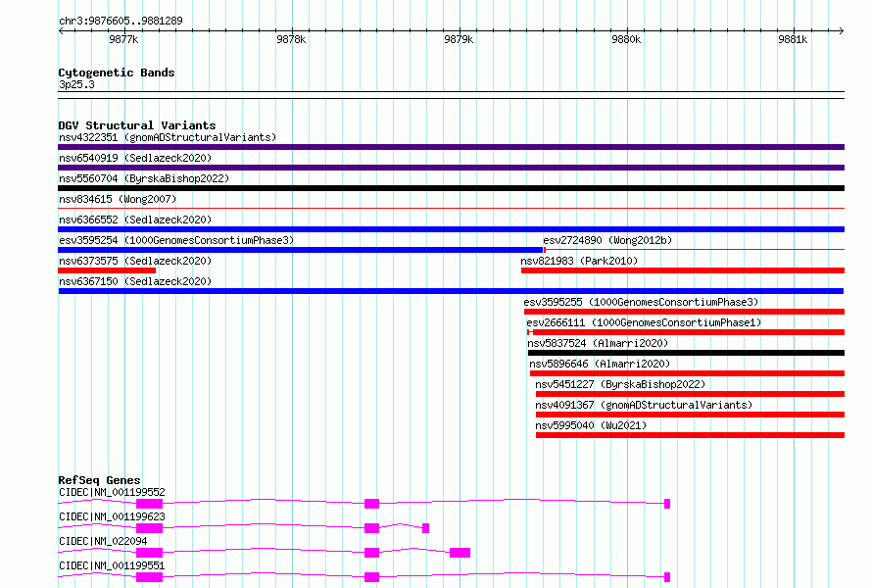The image size is (872, 588).
Task: Click the last exon of CIDEC|NM_022094
Action: 460,553
